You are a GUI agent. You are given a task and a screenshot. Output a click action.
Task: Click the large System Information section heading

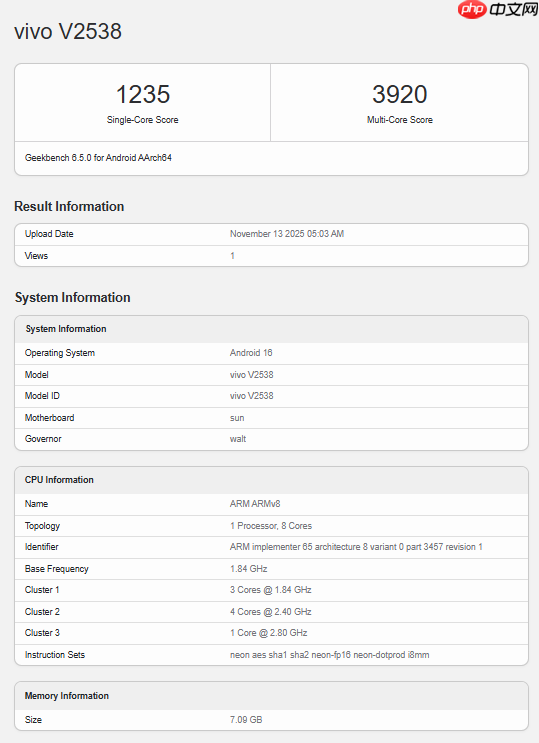73,297
